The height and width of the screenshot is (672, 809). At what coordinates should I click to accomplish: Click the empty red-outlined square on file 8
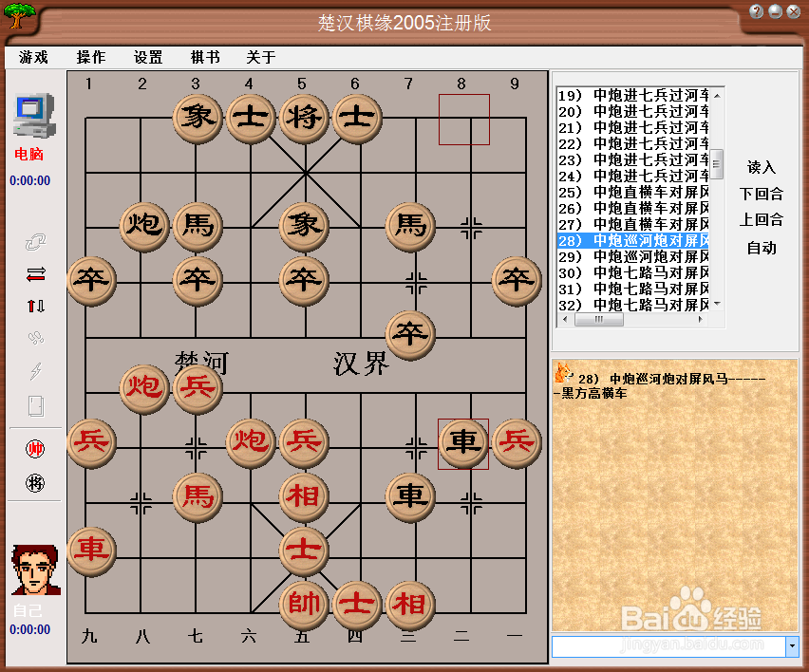pyautogui.click(x=463, y=120)
